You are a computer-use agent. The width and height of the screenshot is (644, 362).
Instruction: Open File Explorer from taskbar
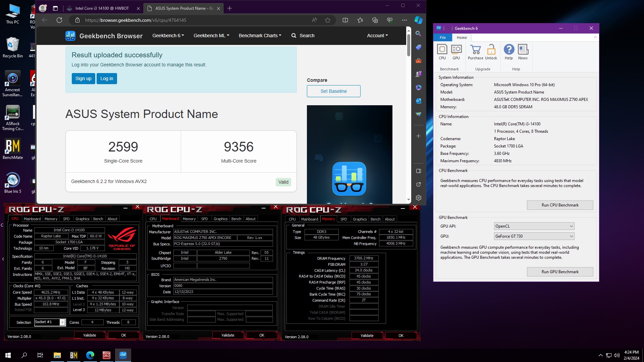click(57, 355)
